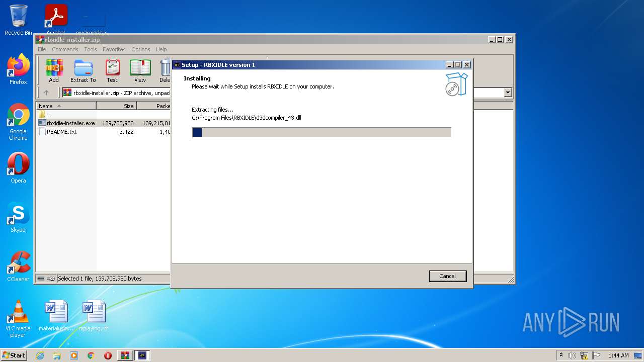Image resolution: width=644 pixels, height=362 pixels.
Task: Click Opera icon in taskbar
Action: 108,355
